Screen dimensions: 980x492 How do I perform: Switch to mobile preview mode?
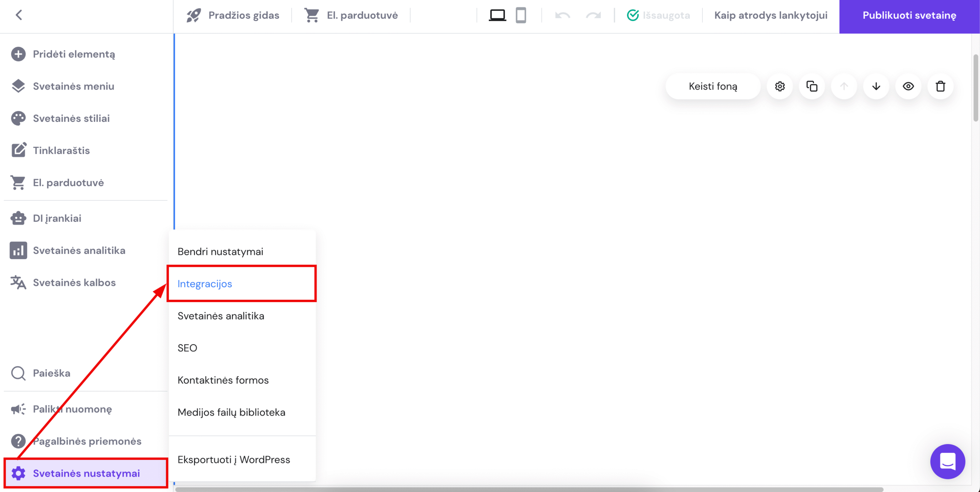coord(521,15)
